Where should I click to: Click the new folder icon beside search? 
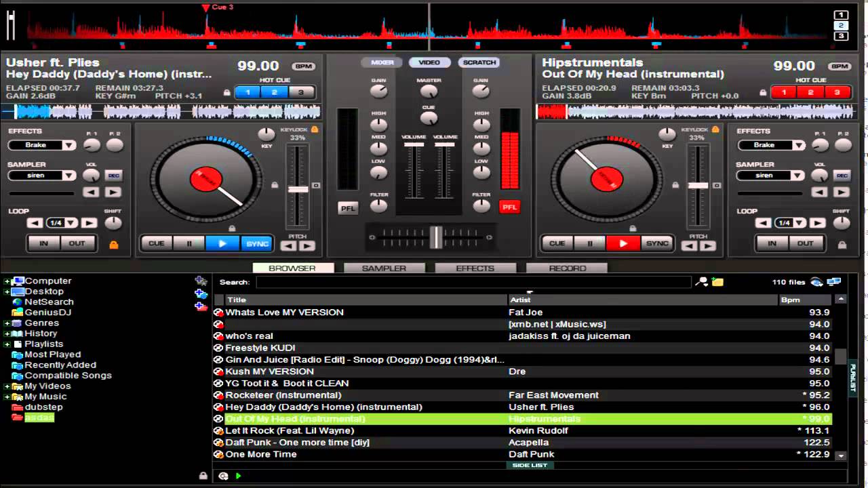[x=717, y=282]
